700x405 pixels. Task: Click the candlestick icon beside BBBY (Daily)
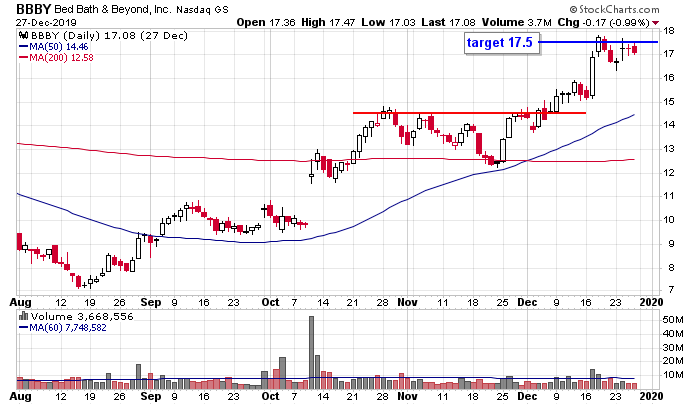coord(24,35)
